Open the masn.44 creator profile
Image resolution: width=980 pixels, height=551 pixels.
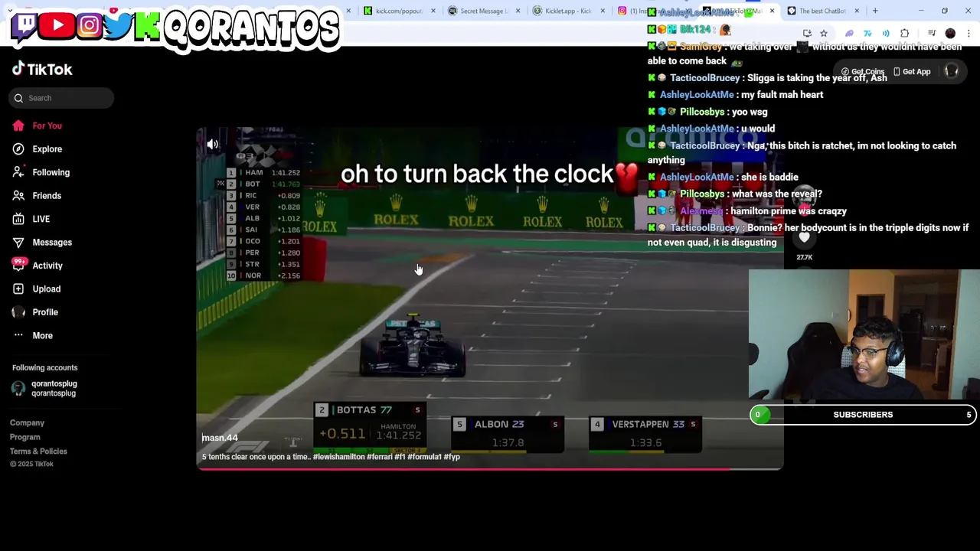pyautogui.click(x=220, y=438)
